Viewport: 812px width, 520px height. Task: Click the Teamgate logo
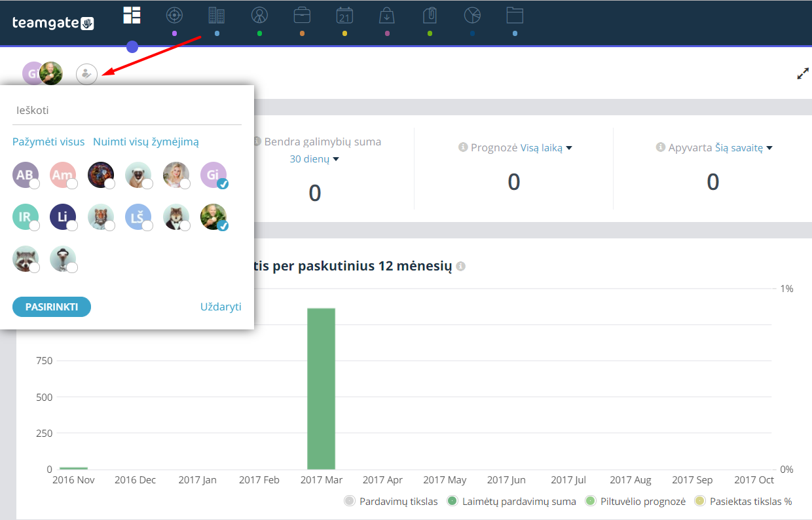[x=54, y=23]
